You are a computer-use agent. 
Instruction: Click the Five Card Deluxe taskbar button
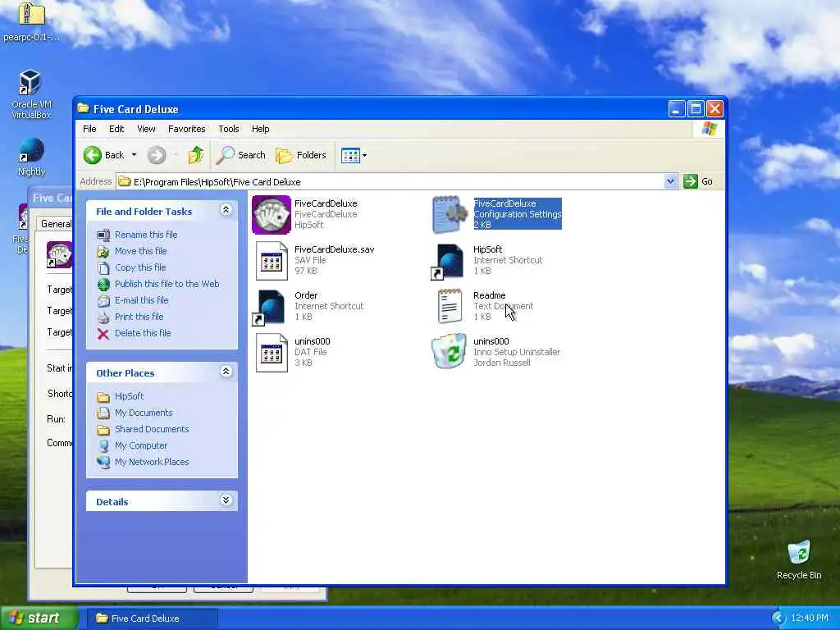[x=151, y=619]
